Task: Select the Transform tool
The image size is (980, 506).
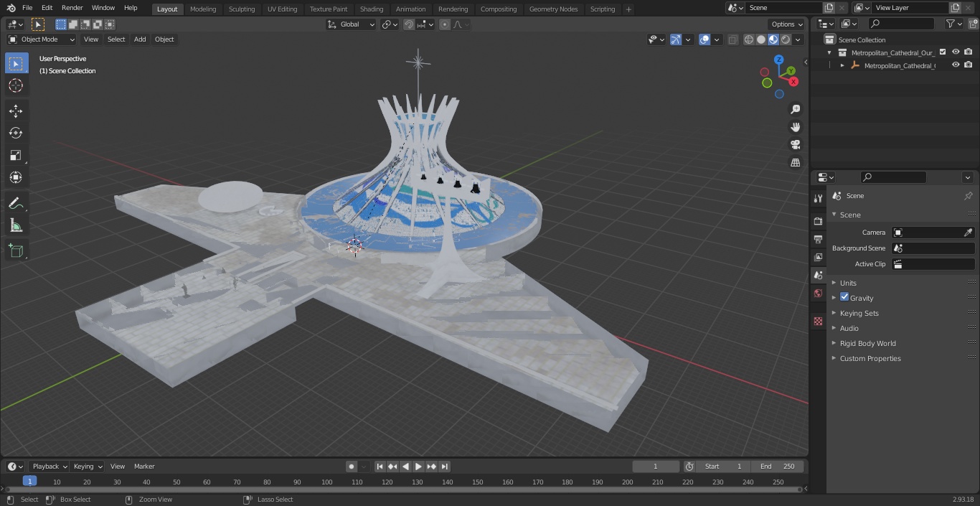Action: 16,177
